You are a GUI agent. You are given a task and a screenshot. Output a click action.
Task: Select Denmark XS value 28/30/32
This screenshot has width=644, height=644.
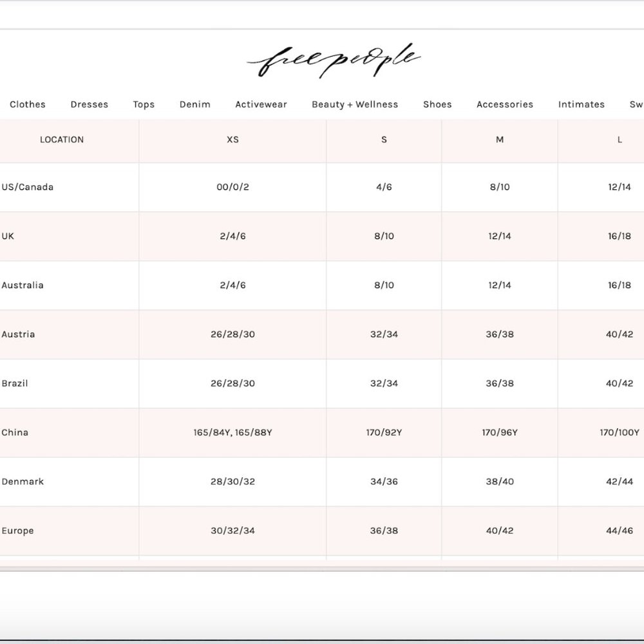(232, 481)
